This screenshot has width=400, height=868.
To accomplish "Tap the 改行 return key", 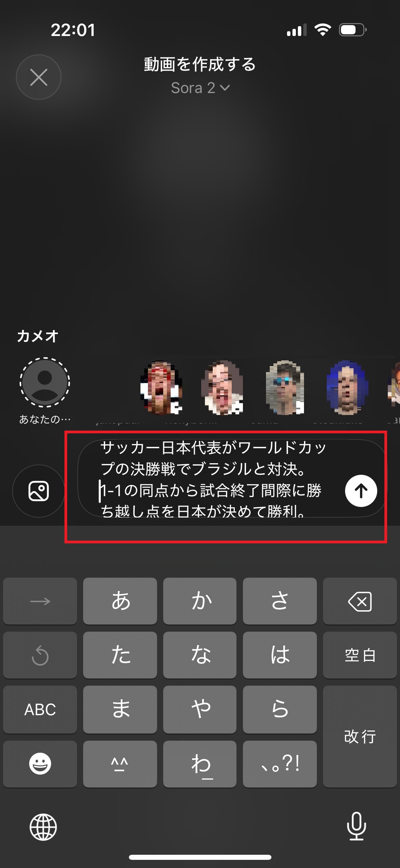I will click(360, 737).
